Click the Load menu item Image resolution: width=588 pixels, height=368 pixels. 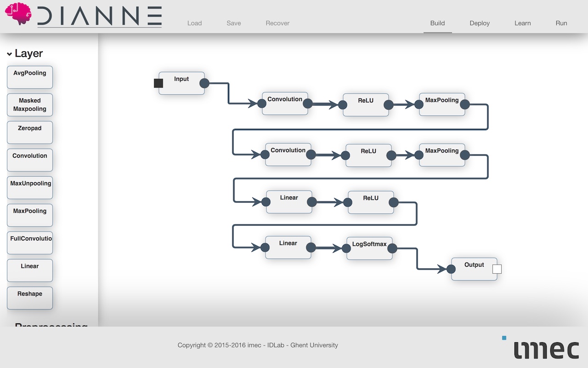[194, 23]
